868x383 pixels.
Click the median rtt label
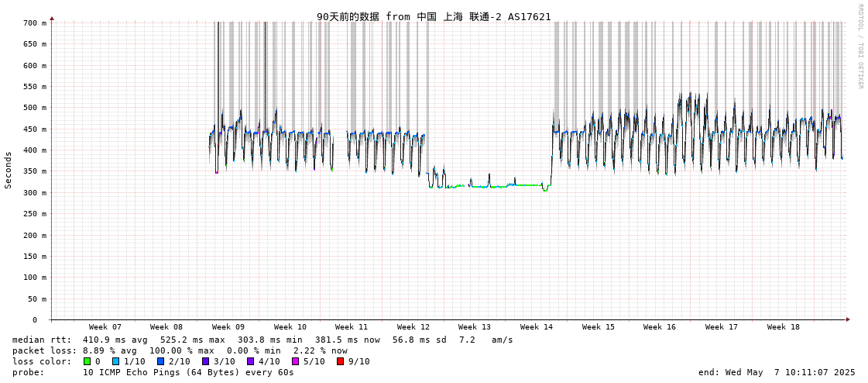coord(42,340)
